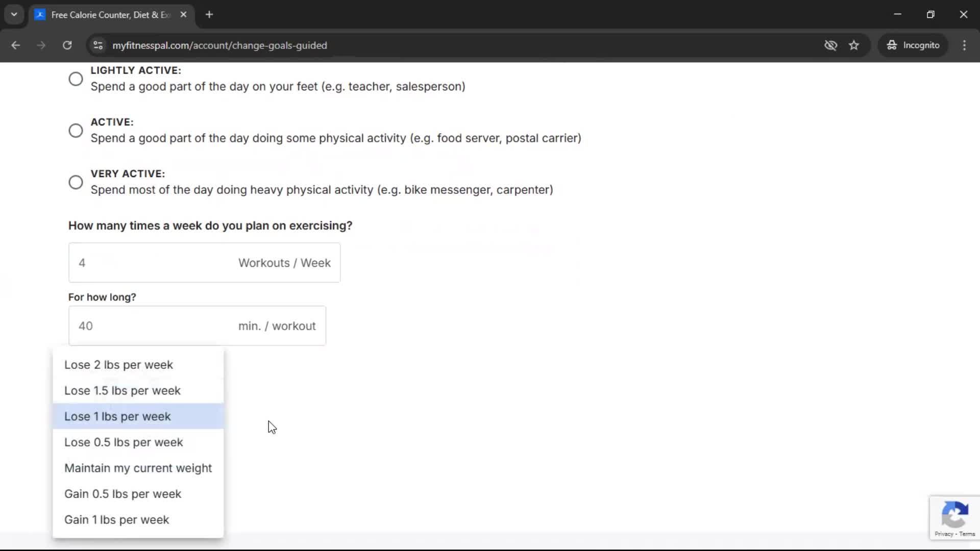Choose Gain 1 lbs per week
Screen dimensions: 980x551
pos(138,520)
